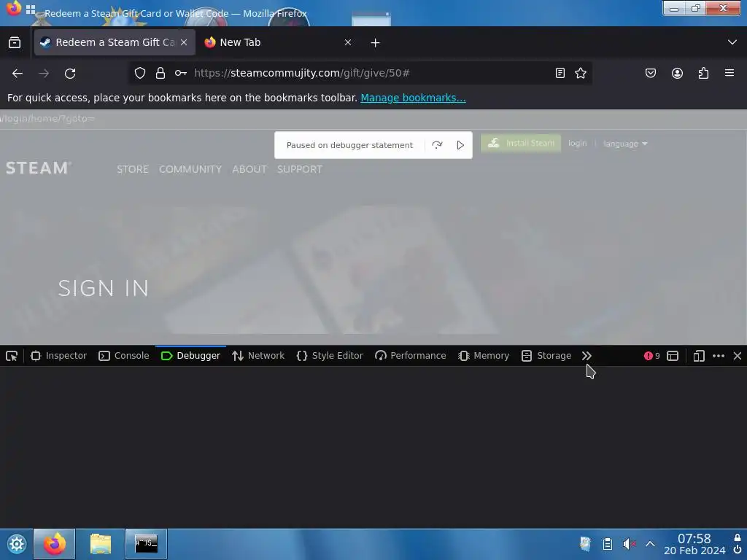Open the STORE menu on Steam

tap(133, 169)
